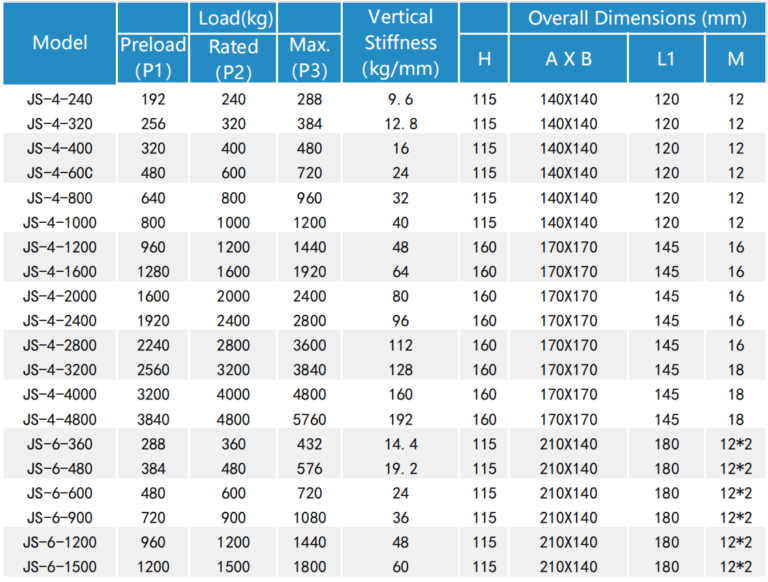The image size is (768, 582).
Task: Select model cell JS-4-60C
Action: click(60, 173)
